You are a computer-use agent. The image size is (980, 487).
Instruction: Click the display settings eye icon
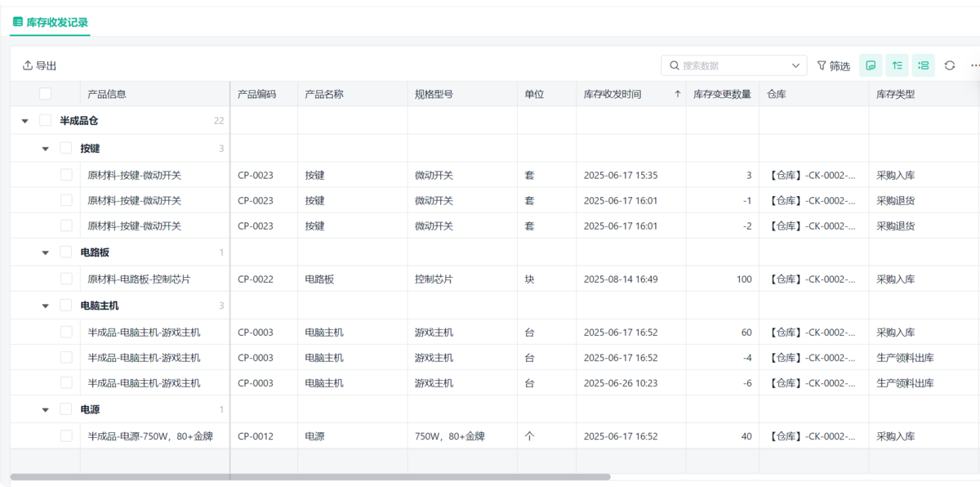click(x=871, y=65)
